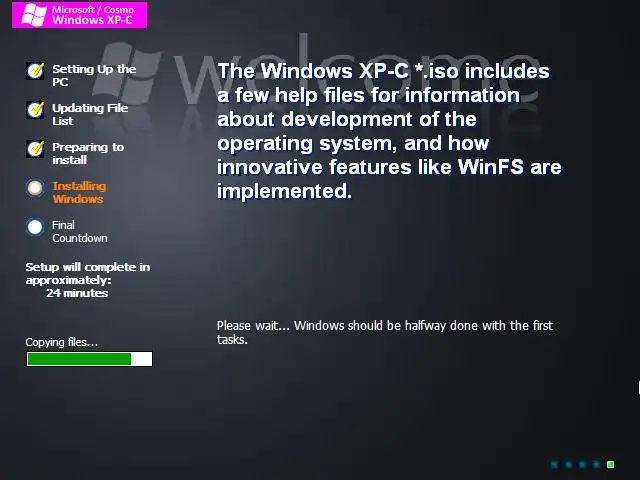Click the Final Countdown step label
The width and height of the screenshot is (640, 480).
pos(80,231)
